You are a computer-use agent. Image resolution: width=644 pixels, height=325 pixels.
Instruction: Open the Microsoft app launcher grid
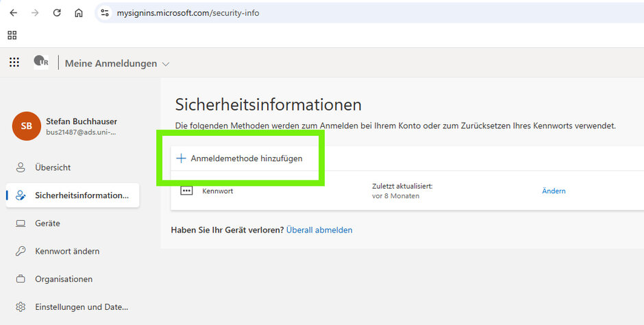(x=14, y=63)
